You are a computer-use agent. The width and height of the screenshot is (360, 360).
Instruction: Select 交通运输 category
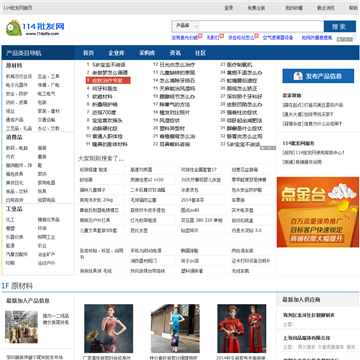click(46, 120)
